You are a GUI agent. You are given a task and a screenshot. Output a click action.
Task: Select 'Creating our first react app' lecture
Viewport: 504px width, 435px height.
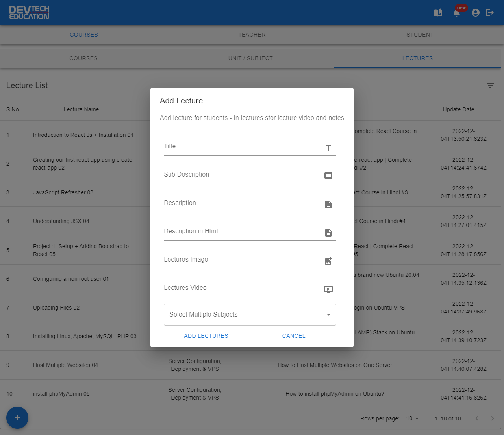[x=83, y=164]
